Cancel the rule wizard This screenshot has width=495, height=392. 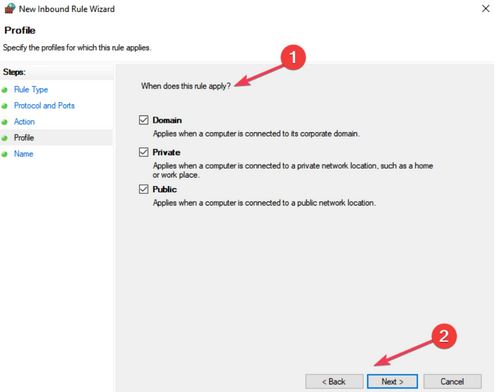pyautogui.click(x=452, y=381)
